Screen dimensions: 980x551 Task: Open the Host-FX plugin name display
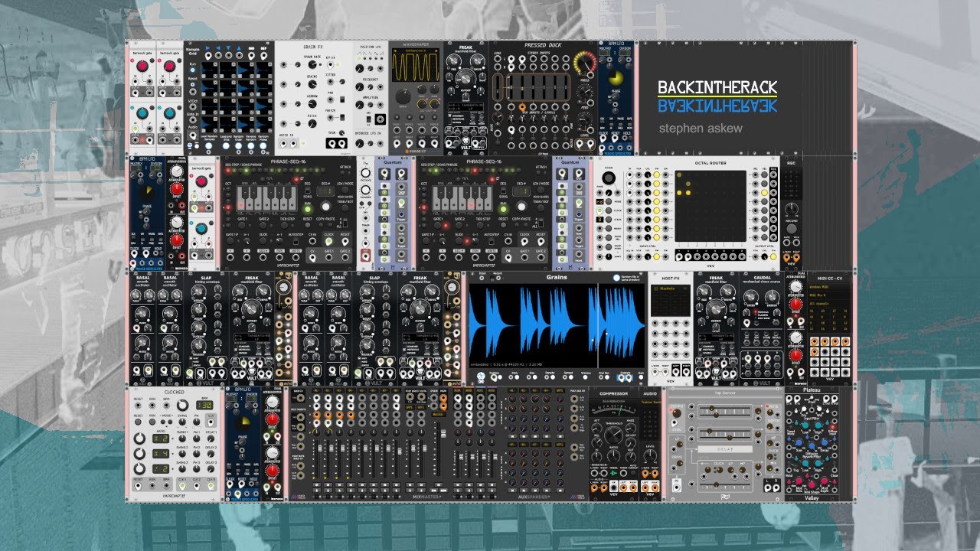pos(669,289)
